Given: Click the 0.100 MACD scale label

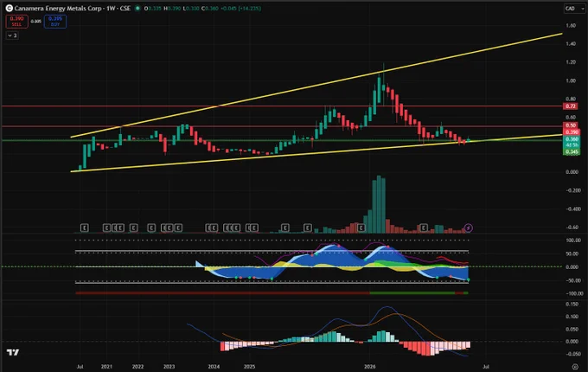Looking at the screenshot, I should click(572, 317).
